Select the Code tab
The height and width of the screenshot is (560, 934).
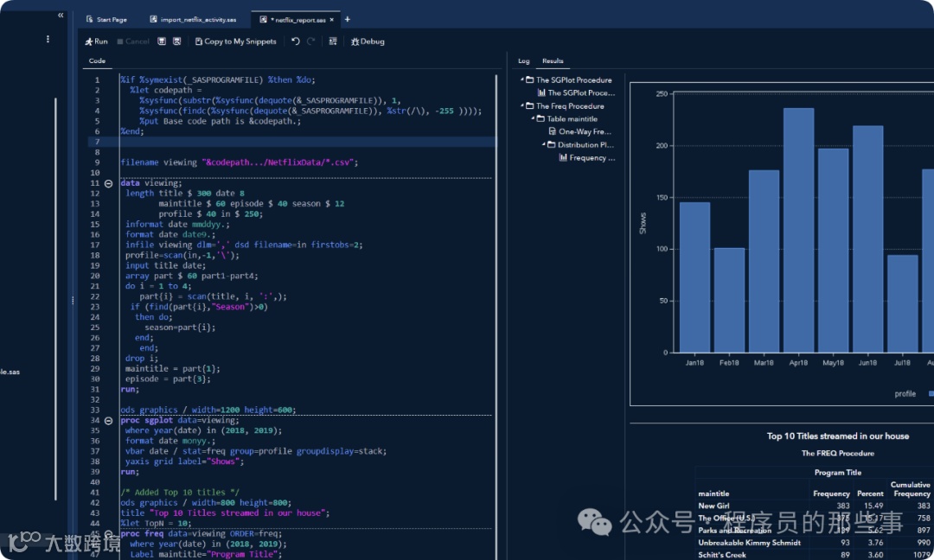(x=97, y=61)
